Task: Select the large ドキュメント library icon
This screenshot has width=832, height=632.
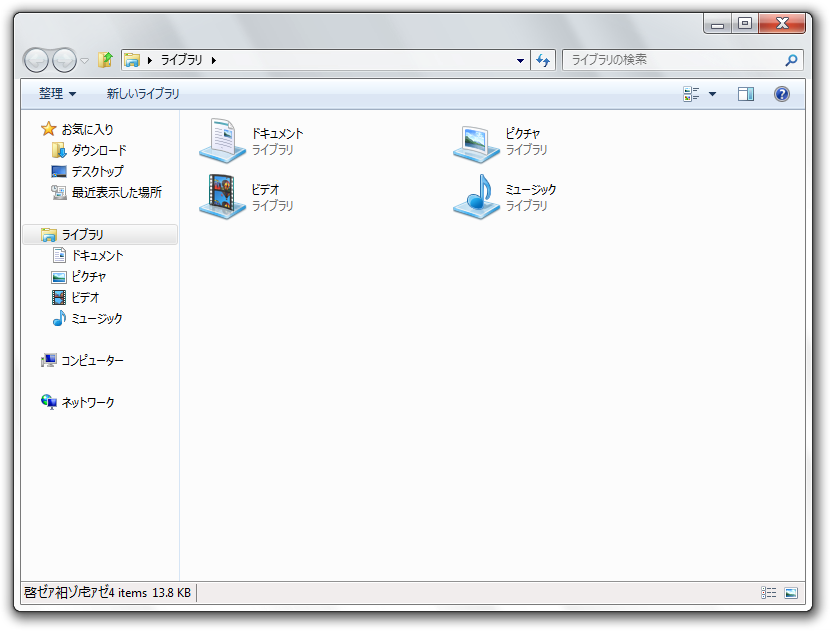Action: (x=222, y=141)
